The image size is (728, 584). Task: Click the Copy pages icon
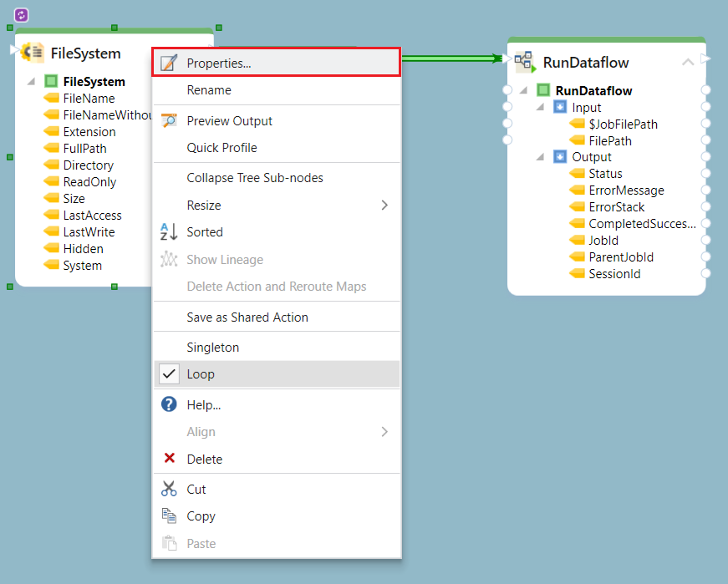(x=170, y=516)
